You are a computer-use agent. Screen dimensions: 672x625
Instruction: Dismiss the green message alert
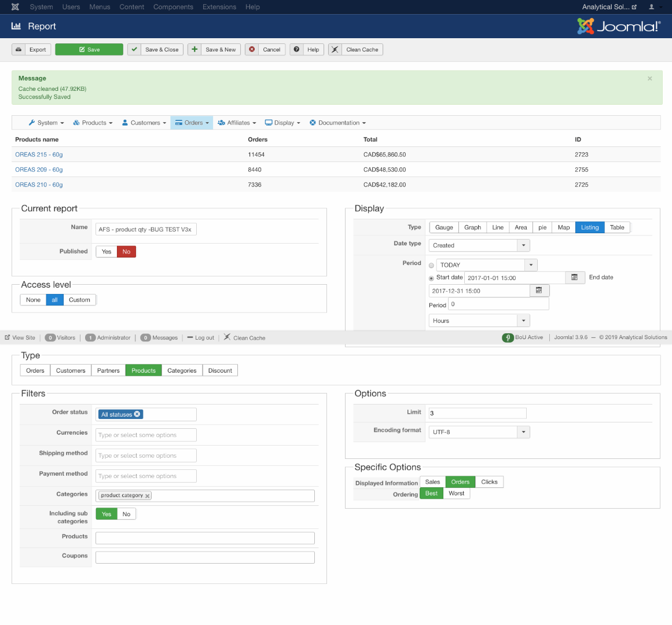click(649, 79)
